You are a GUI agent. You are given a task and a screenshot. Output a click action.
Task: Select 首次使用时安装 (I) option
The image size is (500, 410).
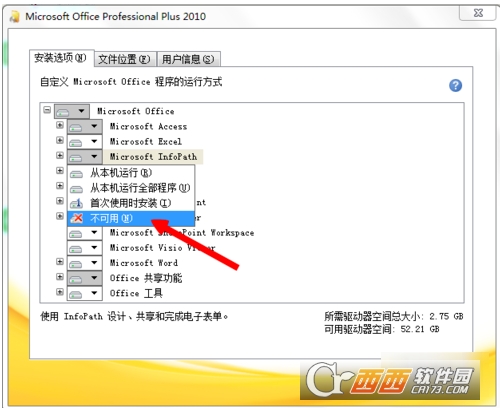pyautogui.click(x=131, y=203)
